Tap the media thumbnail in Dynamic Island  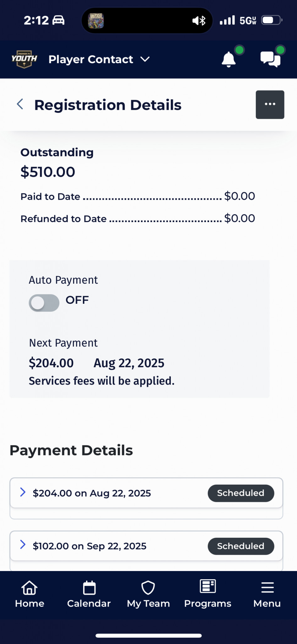point(96,21)
